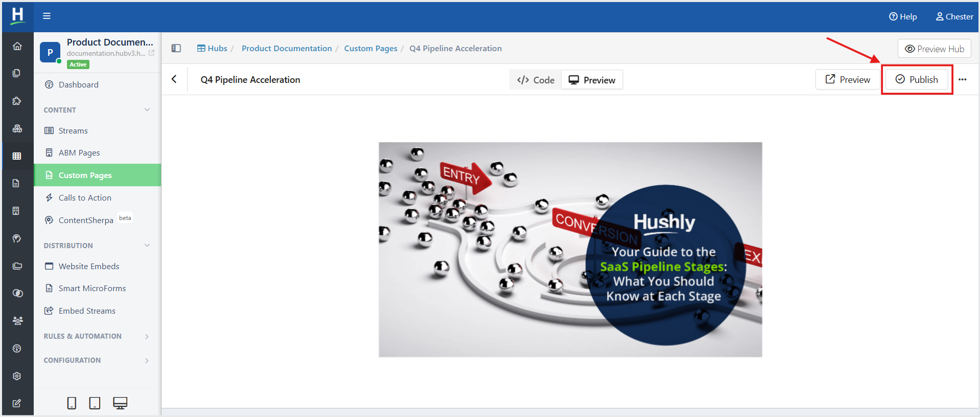980x417 pixels.
Task: Collapse the DISTRIBUTION section
Action: [147, 246]
